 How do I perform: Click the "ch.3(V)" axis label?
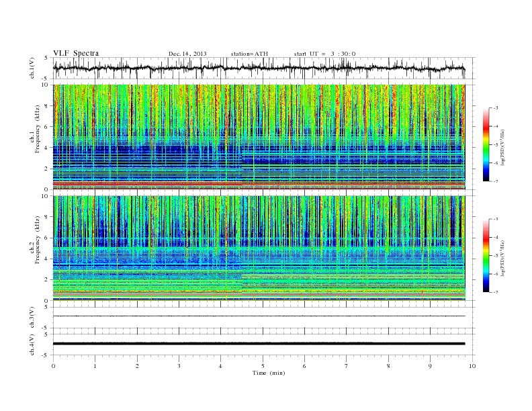(x=32, y=318)
